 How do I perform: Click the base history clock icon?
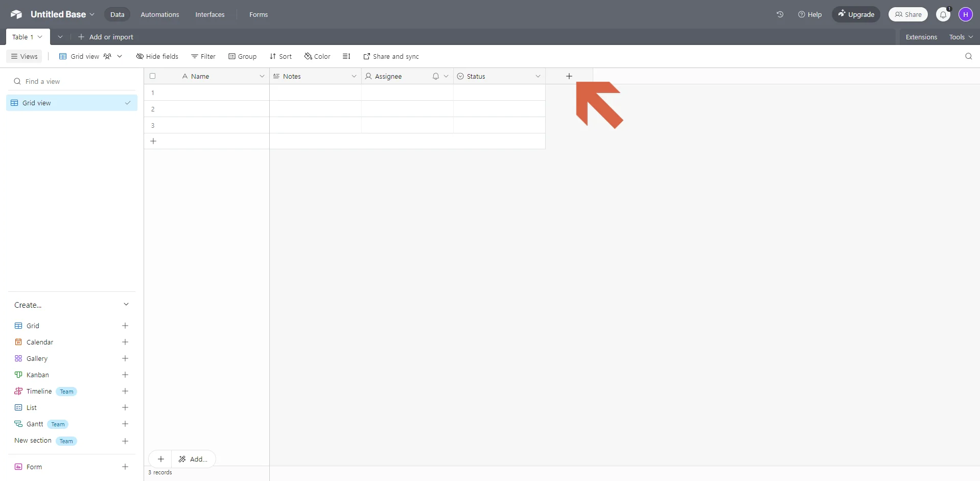780,14
